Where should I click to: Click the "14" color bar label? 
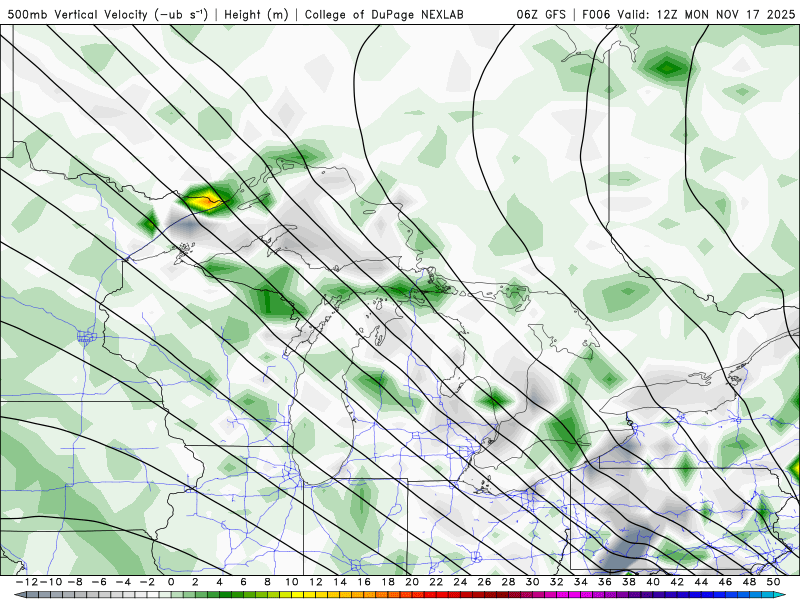340,582
